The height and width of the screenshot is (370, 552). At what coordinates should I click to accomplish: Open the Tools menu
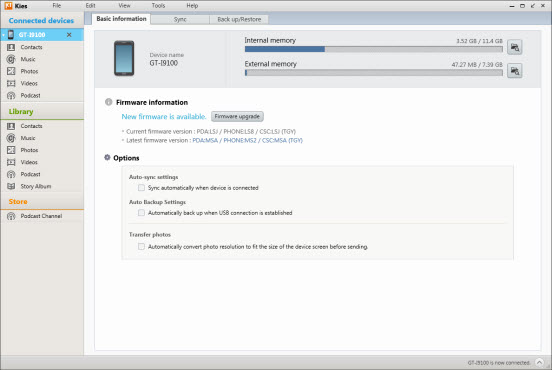tap(158, 6)
